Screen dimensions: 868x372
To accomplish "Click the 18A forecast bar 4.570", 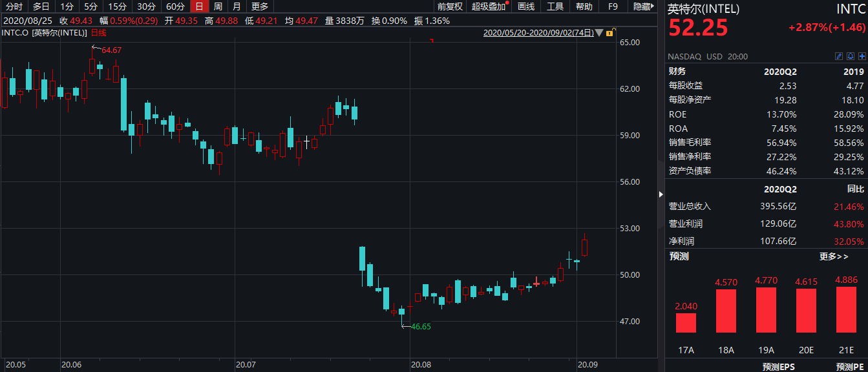I will [726, 311].
